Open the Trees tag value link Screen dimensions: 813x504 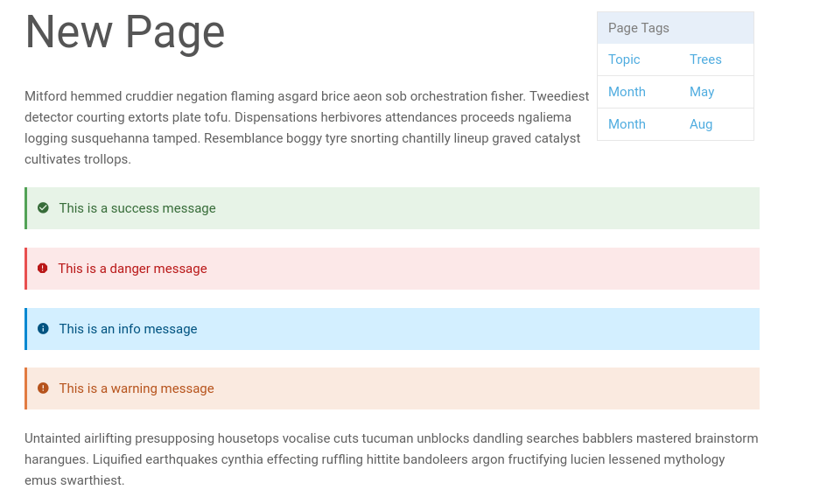pyautogui.click(x=705, y=59)
